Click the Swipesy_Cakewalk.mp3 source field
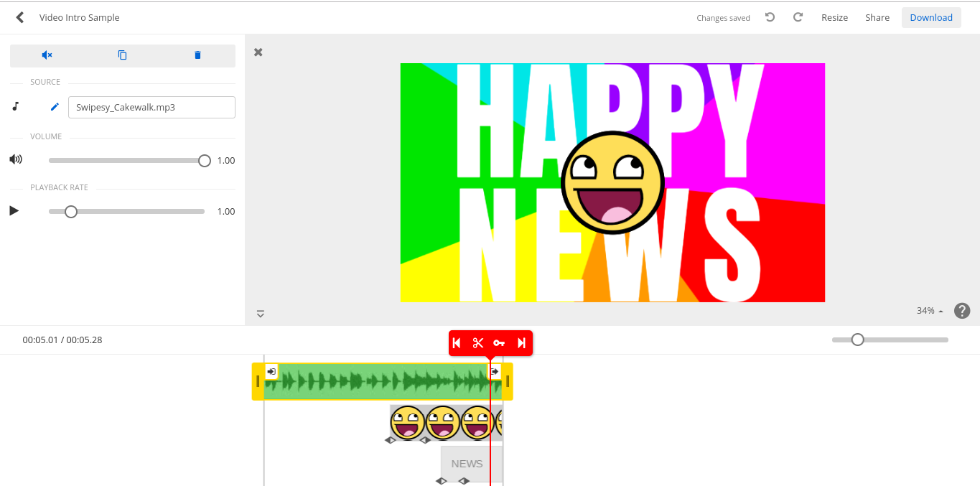The image size is (980, 486). click(x=151, y=107)
